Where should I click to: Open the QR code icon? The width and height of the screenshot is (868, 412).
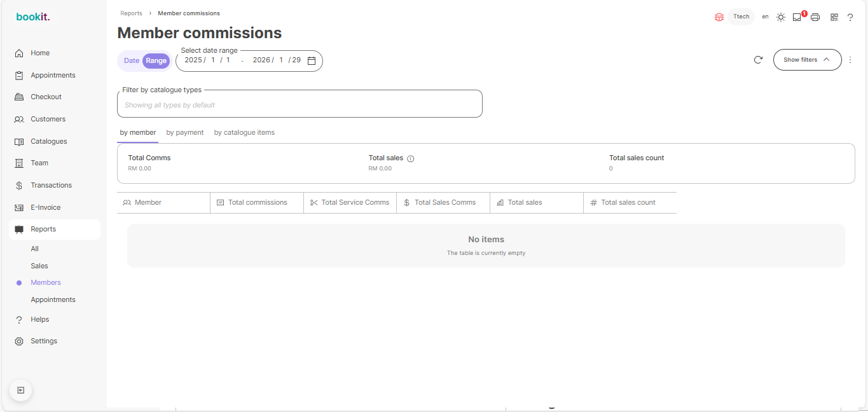[x=834, y=17]
